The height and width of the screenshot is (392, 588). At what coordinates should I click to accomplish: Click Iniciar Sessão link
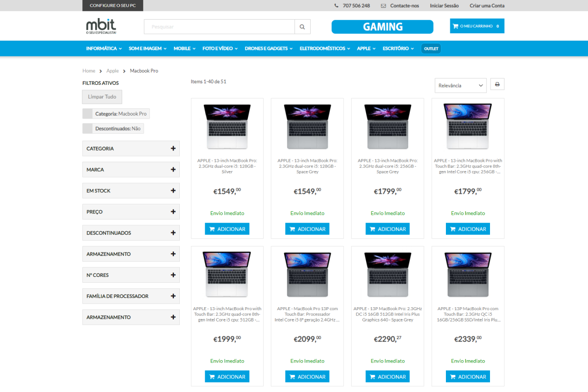click(x=444, y=6)
